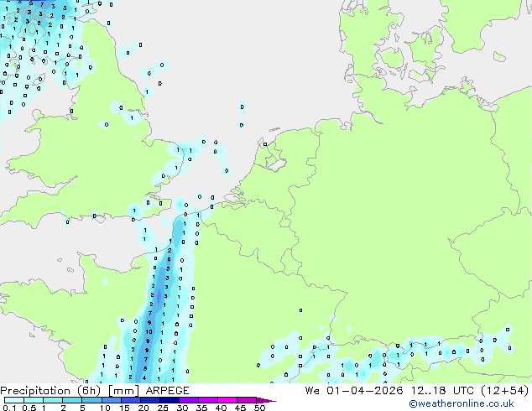Click the 2–5 mm legend swatch
Viewport: 532px width, 411px height.
[72, 400]
